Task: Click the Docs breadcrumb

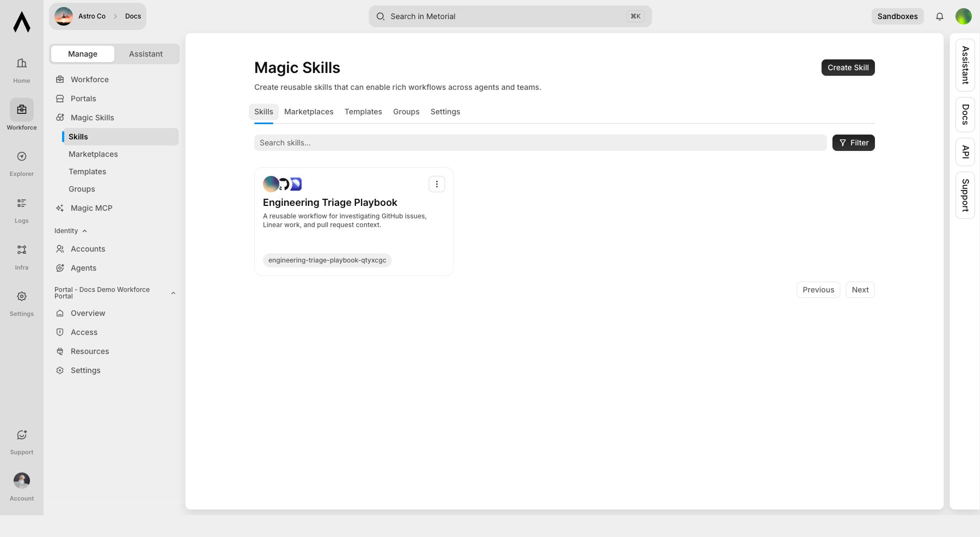Action: (133, 16)
